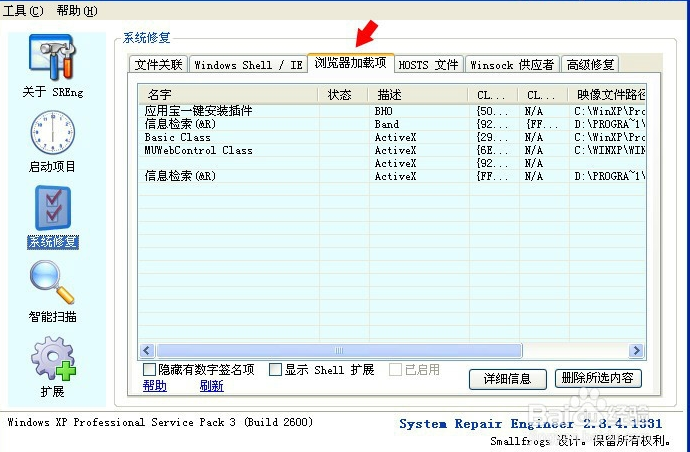Viewport: 690px width, 452px height.
Task: Toggle 显示 Shell 扩展 checkbox
Action: point(275,369)
